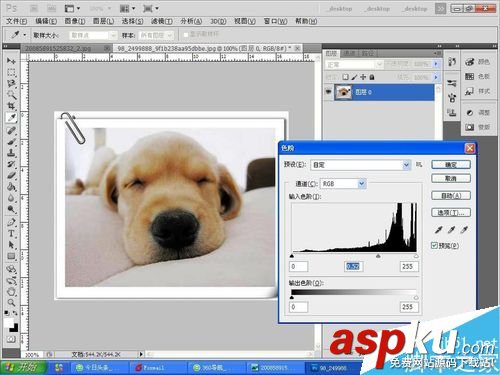Select the Crop tool

tap(11, 106)
